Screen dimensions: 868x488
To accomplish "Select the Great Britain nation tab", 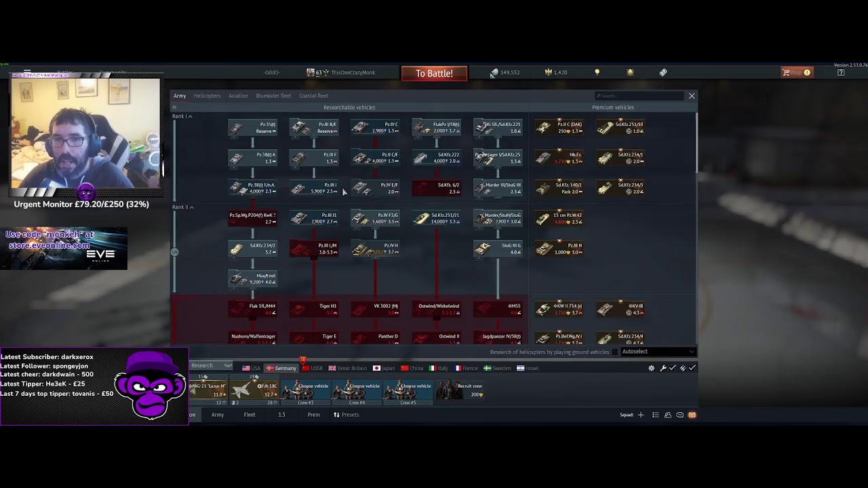I will click(x=348, y=368).
